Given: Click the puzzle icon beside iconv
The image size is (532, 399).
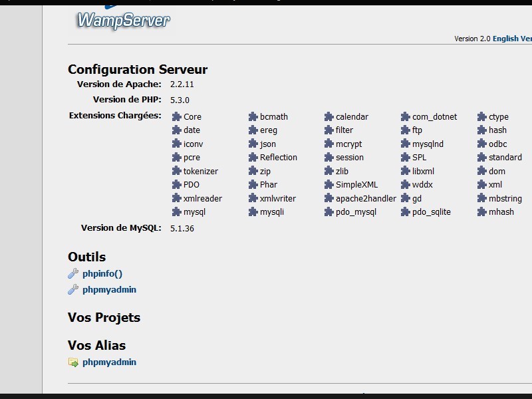Looking at the screenshot, I should click(176, 144).
